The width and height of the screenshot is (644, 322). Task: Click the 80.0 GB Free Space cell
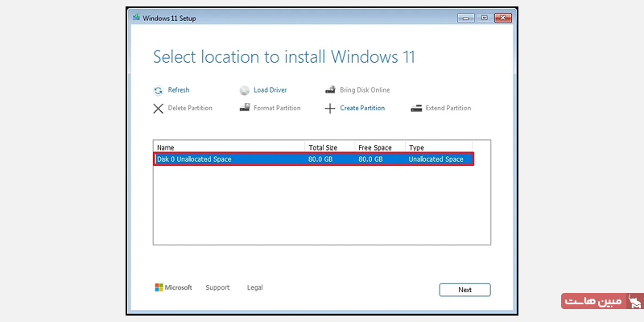[370, 159]
